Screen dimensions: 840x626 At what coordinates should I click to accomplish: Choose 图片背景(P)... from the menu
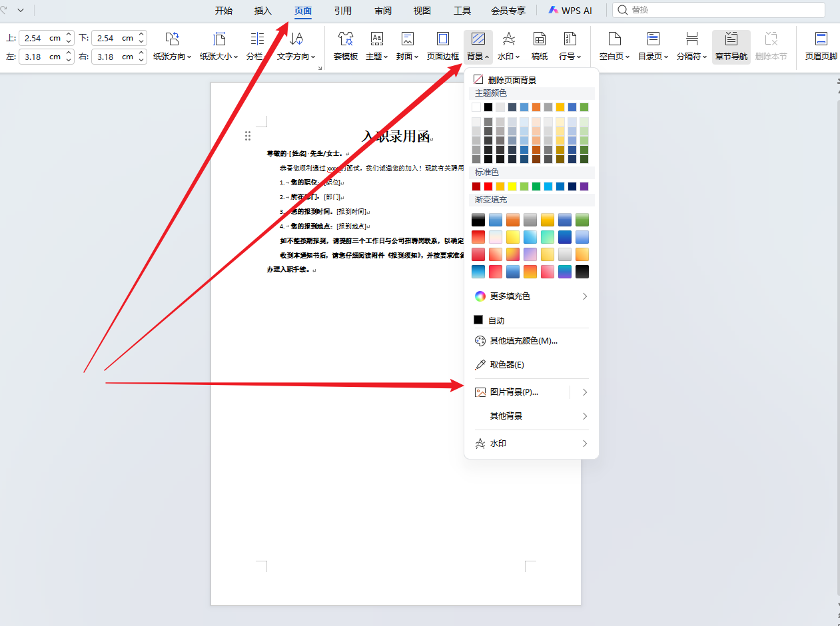[514, 392]
